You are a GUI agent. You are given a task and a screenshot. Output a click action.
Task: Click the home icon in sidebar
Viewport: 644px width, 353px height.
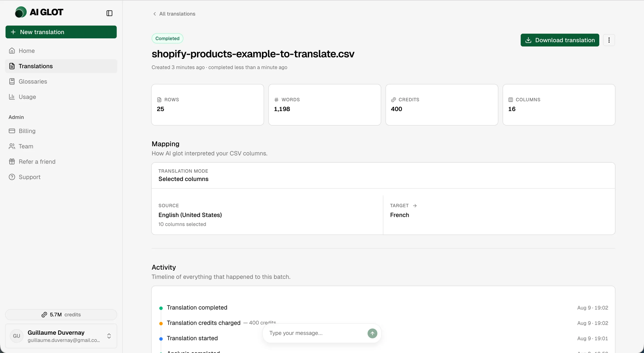pyautogui.click(x=12, y=51)
